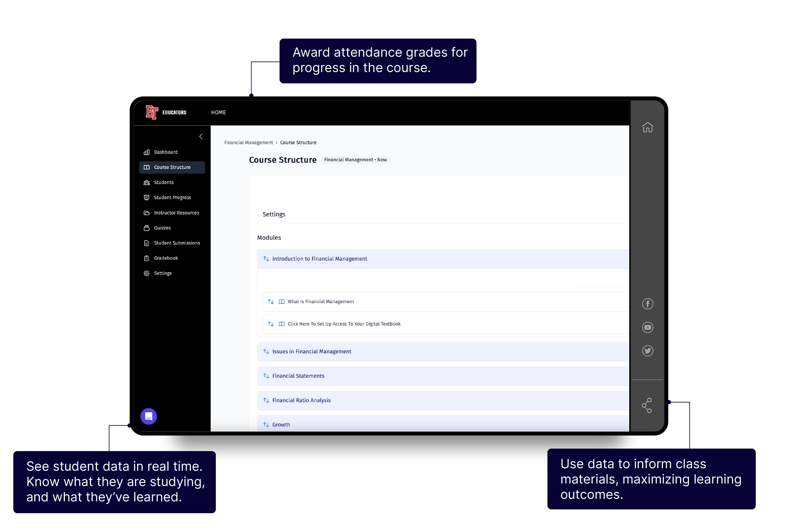Collapse the left sidebar with chevron
The width and height of the screenshot is (798, 532).
[x=201, y=136]
